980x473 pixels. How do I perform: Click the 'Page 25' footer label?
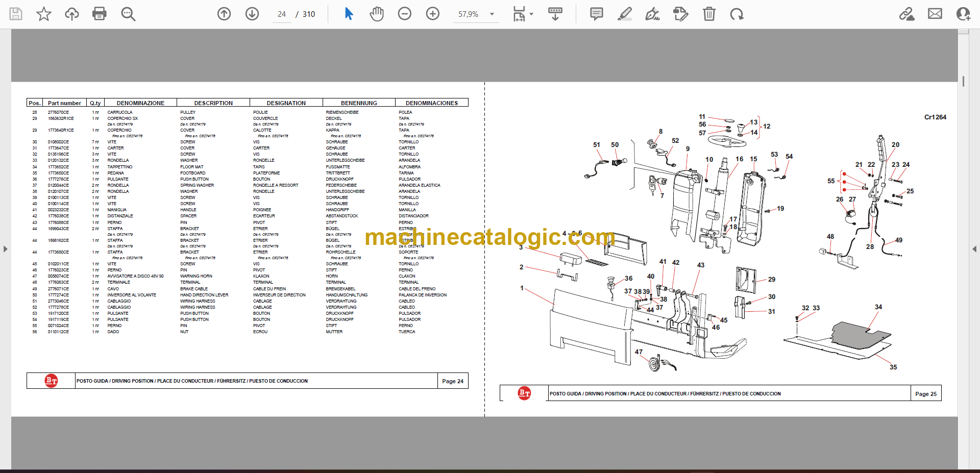click(926, 394)
